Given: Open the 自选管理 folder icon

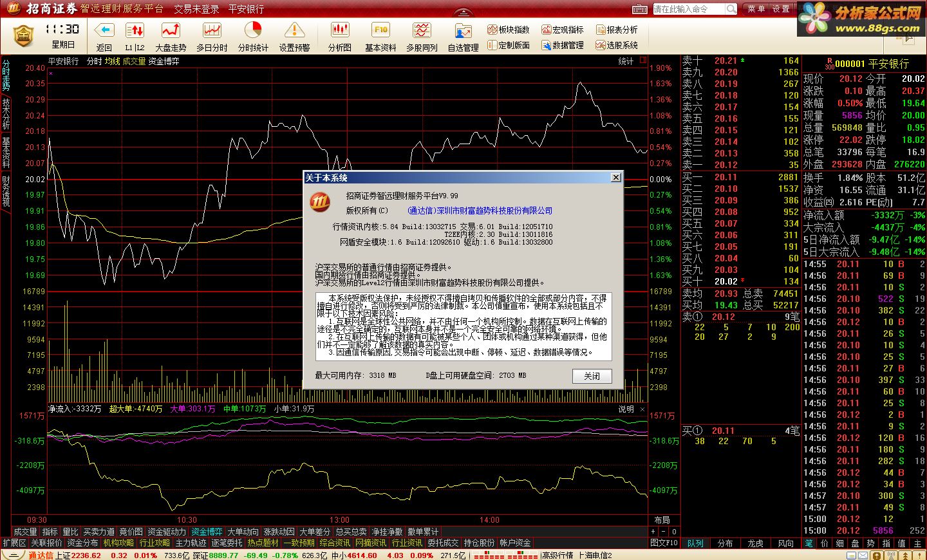Looking at the screenshot, I should point(463,30).
